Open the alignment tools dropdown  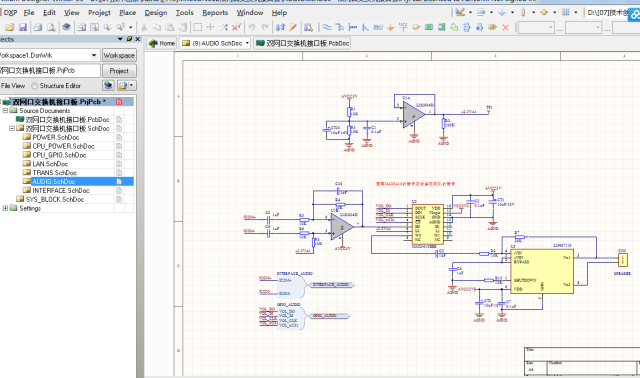(x=491, y=13)
